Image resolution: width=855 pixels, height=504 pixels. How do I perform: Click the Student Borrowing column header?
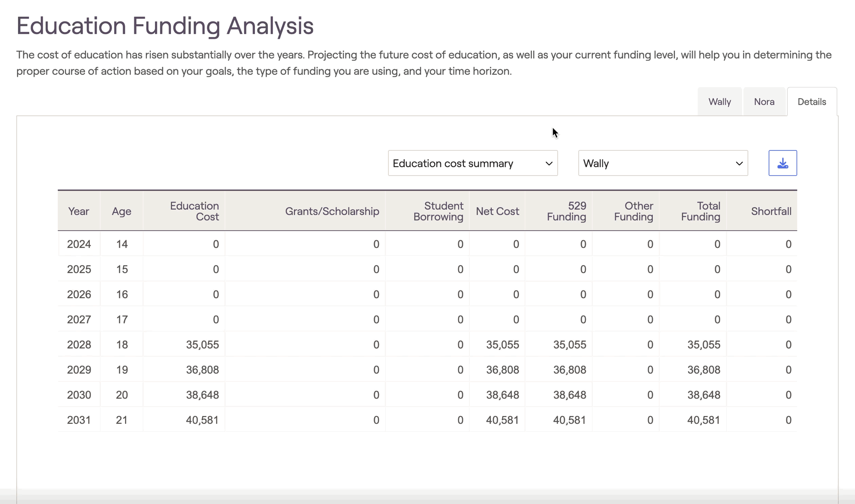click(x=438, y=211)
